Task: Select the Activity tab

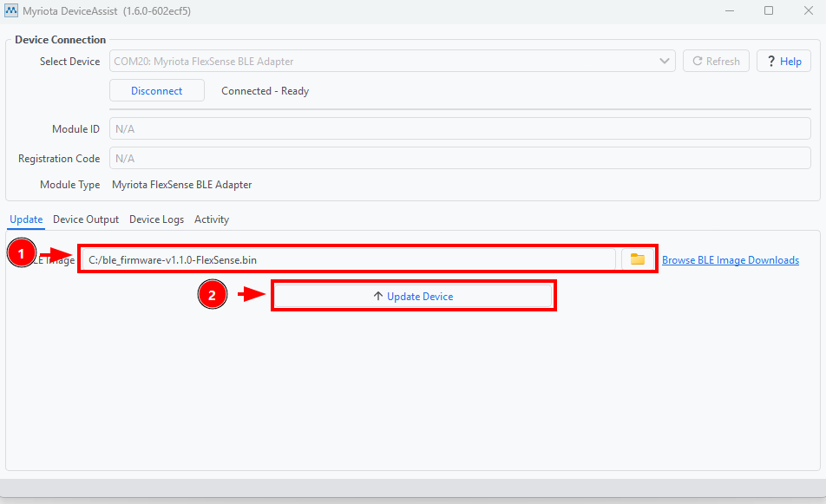Action: [212, 219]
